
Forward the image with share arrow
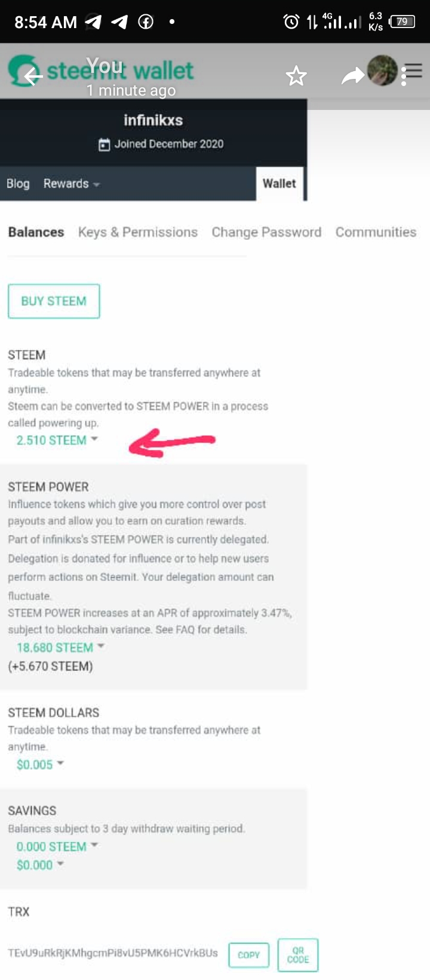tap(352, 76)
